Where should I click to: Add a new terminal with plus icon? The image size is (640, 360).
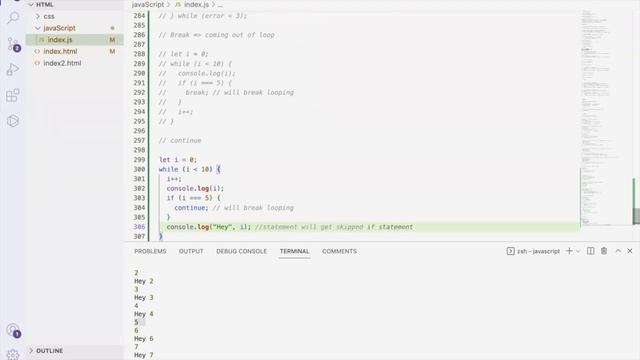pos(569,251)
